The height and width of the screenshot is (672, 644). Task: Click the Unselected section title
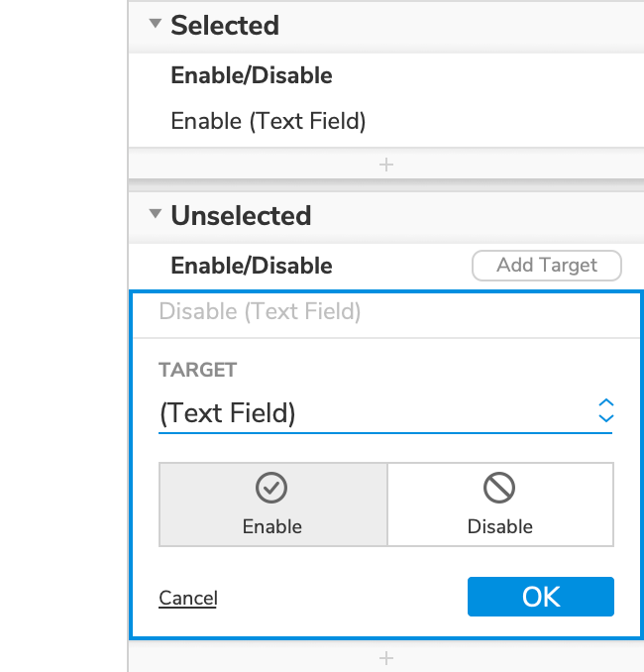pos(241,215)
